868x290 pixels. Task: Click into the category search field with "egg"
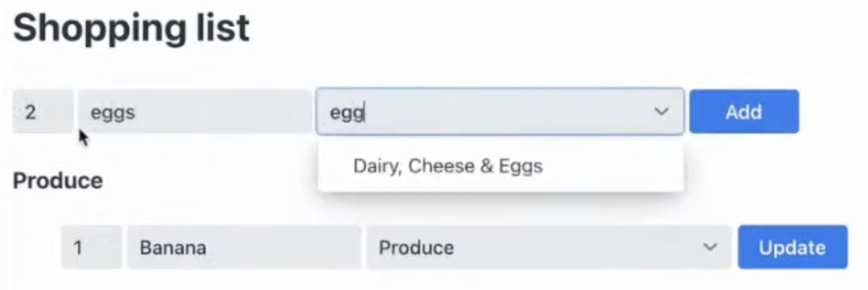point(485,112)
